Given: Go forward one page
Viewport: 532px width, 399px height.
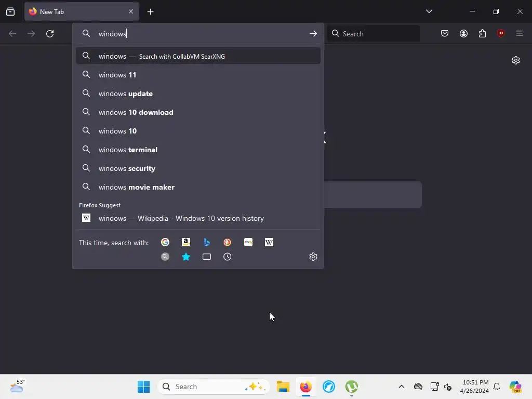Looking at the screenshot, I should coord(31,34).
